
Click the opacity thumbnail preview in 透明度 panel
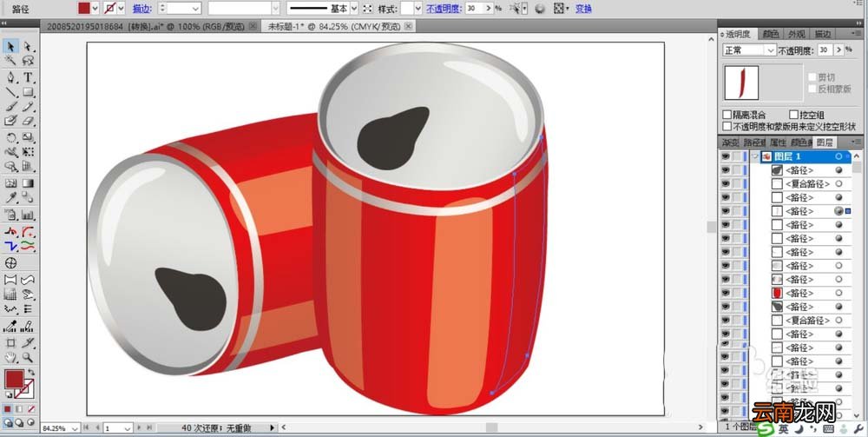[742, 83]
